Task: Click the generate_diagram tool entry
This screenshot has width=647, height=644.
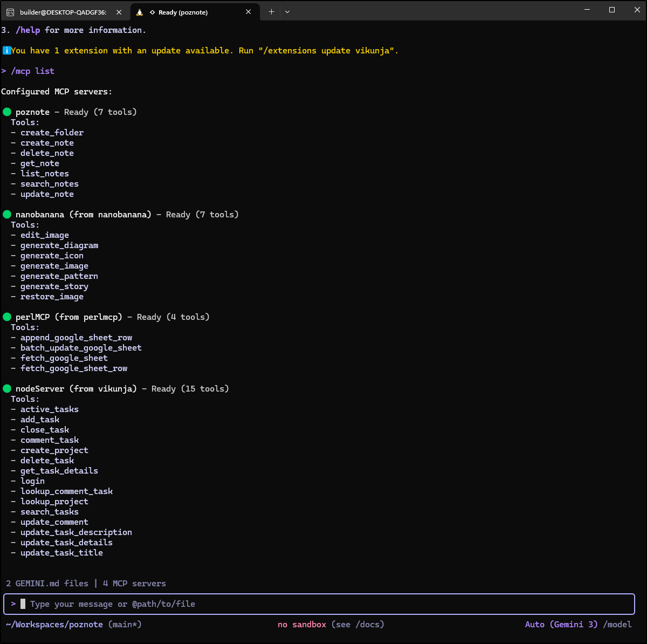Action: pyautogui.click(x=59, y=245)
